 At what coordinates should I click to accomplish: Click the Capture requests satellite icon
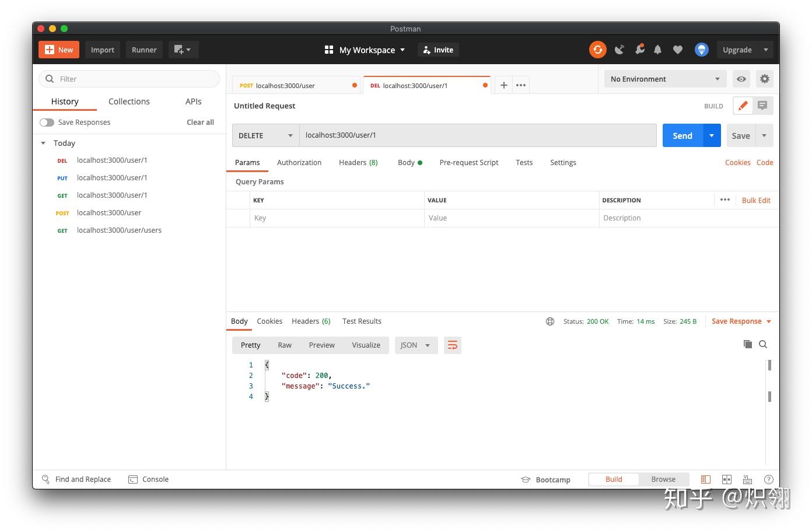619,50
